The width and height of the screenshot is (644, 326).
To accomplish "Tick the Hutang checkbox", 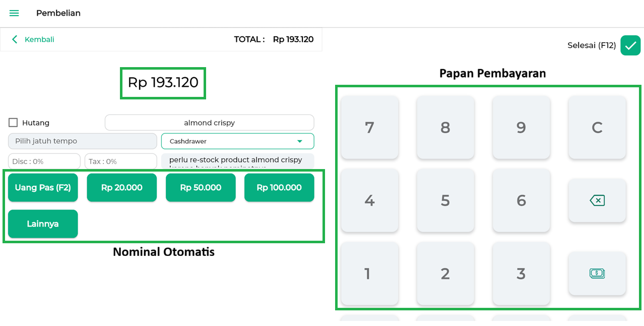I will click(13, 123).
